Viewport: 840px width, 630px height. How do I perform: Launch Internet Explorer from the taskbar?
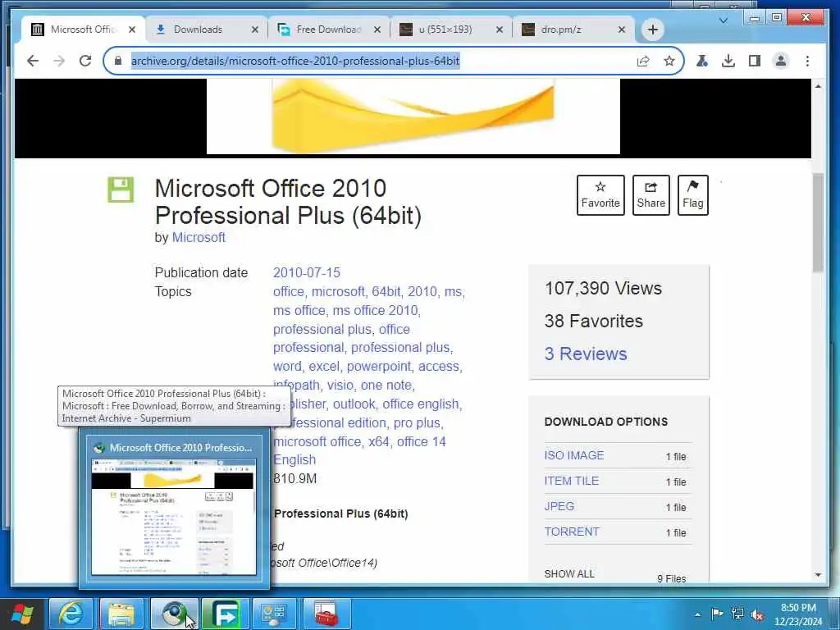(71, 614)
